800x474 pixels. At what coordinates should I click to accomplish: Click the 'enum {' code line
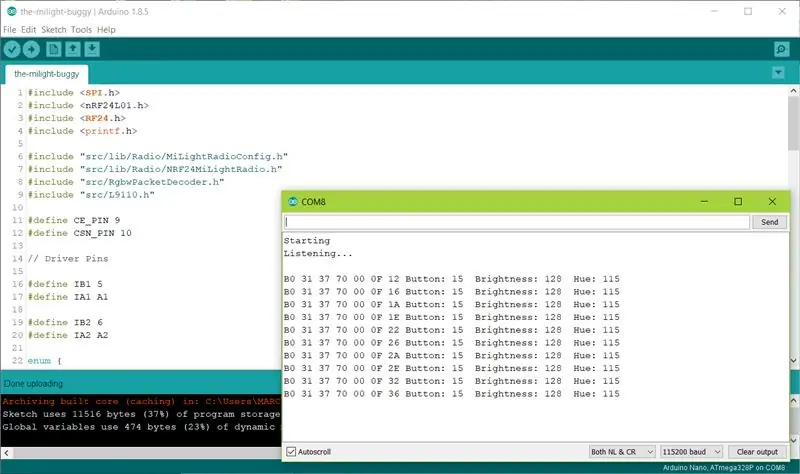tap(44, 360)
